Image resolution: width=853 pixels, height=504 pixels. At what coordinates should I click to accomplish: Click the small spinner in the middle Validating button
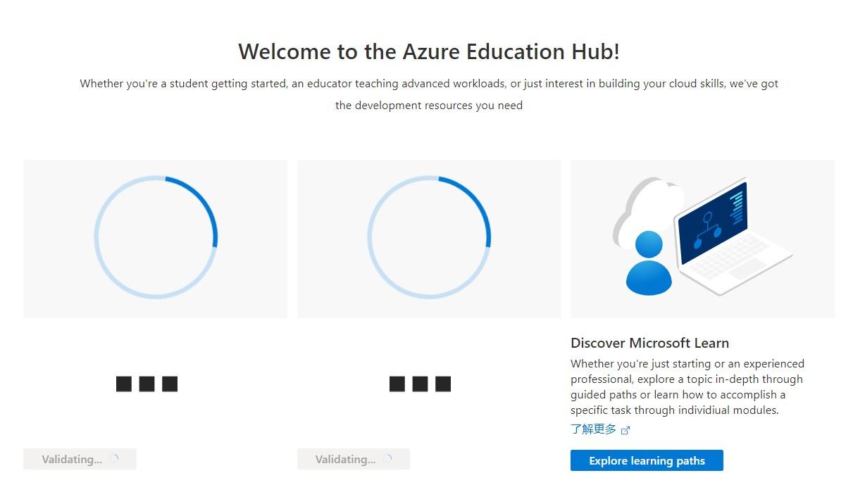(387, 459)
